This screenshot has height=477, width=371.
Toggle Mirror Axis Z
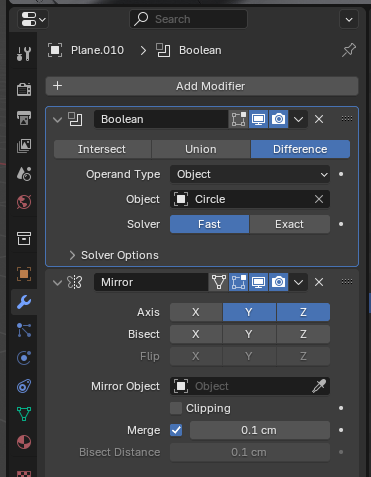[303, 312]
